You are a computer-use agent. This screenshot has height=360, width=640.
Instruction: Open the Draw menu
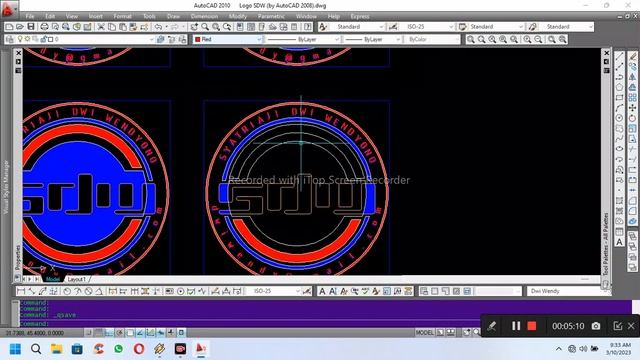point(173,16)
